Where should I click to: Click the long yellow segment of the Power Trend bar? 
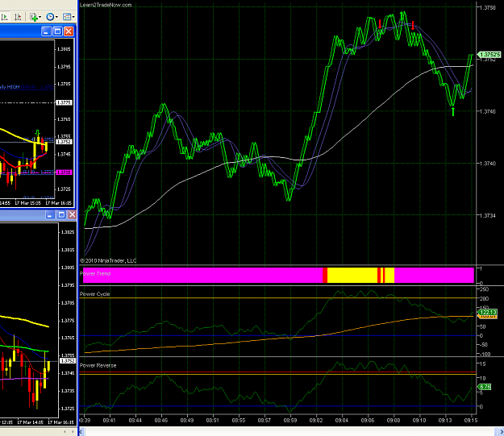352,275
